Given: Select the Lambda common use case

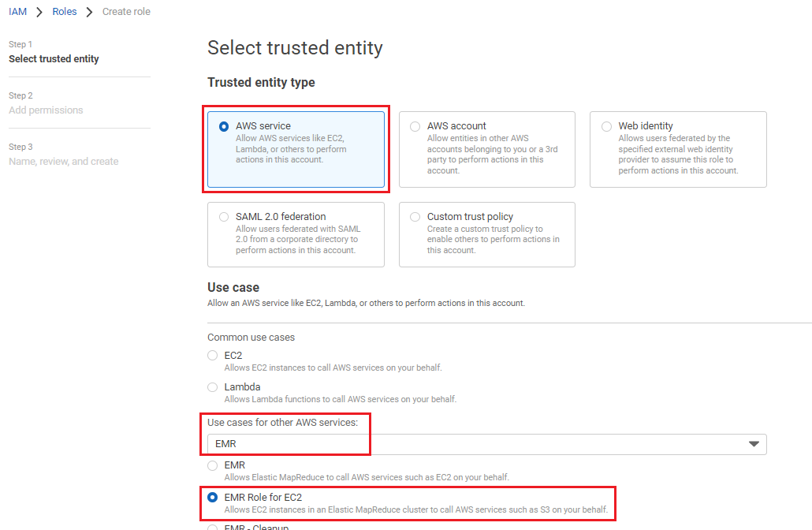Looking at the screenshot, I should pyautogui.click(x=212, y=386).
